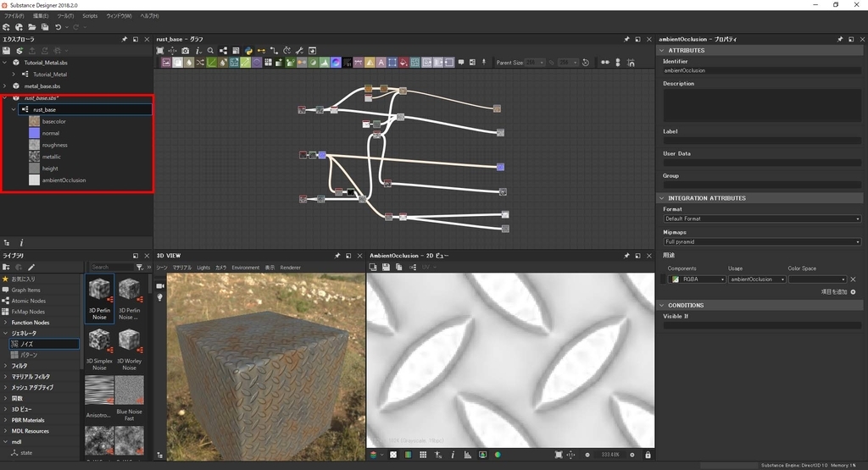Image resolution: width=868 pixels, height=470 pixels.
Task: Open the Renderer menu in 3D view
Action: pyautogui.click(x=290, y=268)
